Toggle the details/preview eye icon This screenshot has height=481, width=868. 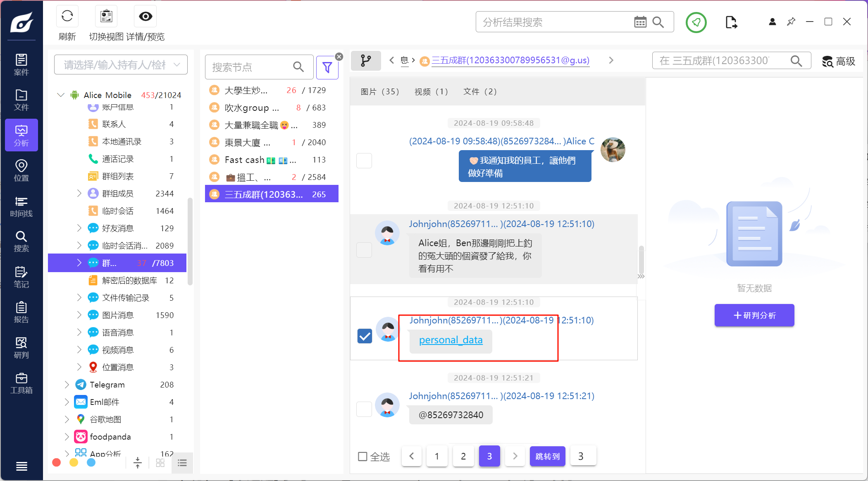pos(145,17)
